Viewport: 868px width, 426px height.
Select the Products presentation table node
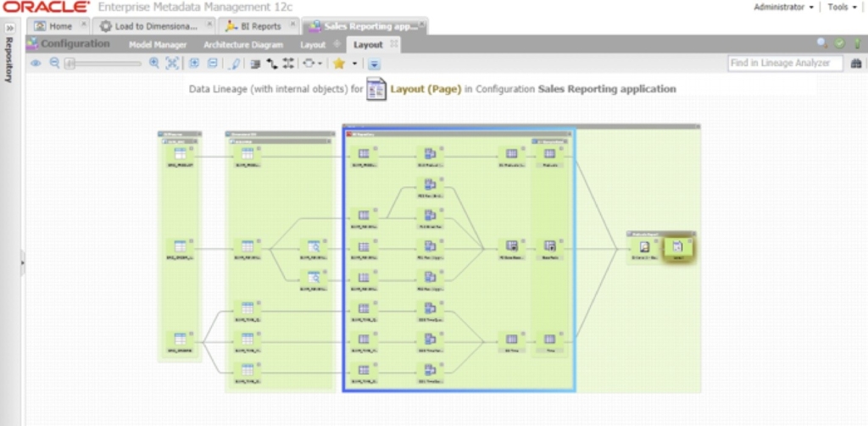[x=549, y=157]
